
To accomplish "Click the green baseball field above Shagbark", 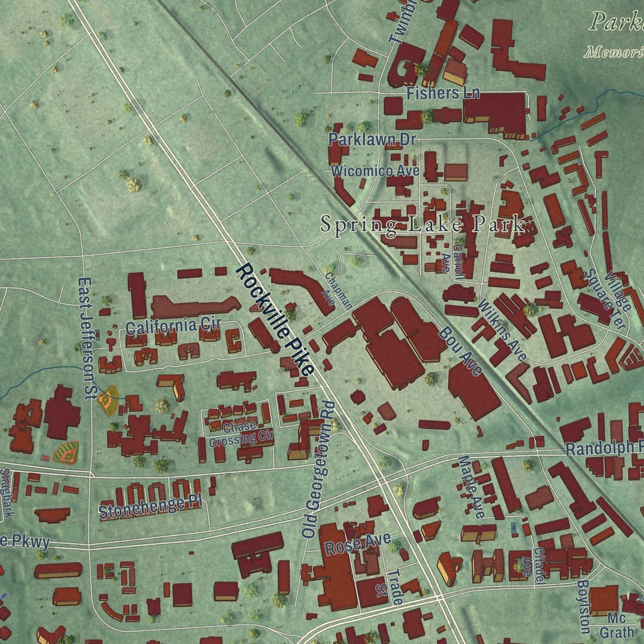I will coord(66,453).
